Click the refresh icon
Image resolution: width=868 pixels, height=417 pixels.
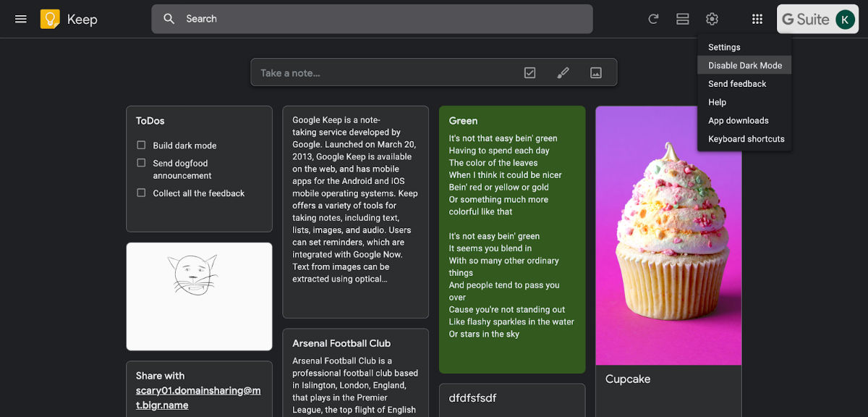click(653, 19)
